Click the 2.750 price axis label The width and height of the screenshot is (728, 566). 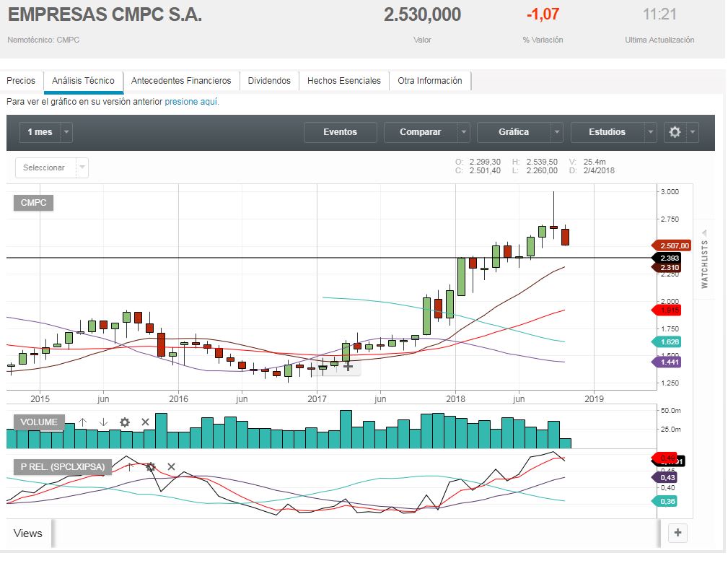click(670, 219)
